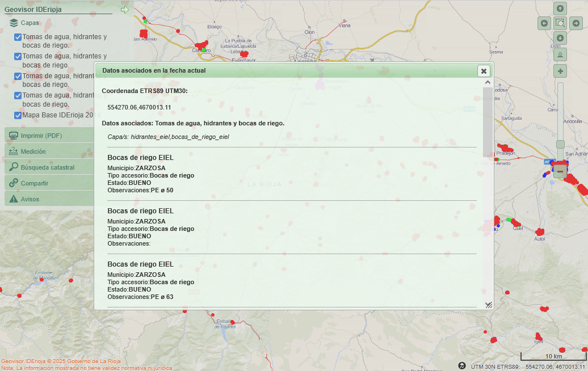The height and width of the screenshot is (371, 588).
Task: Click the dialog's vertical scrollbar thumb
Action: pos(488,122)
